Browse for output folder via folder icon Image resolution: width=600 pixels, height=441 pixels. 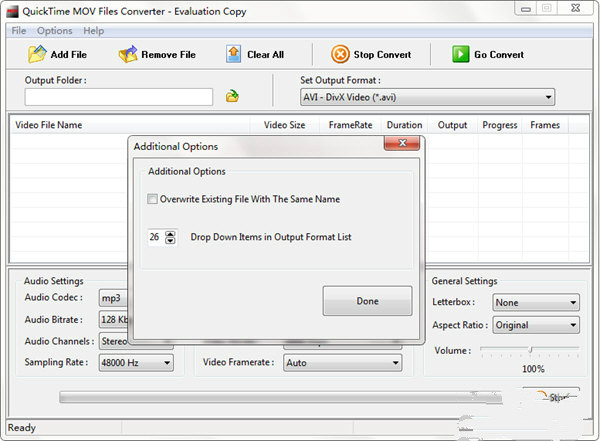[232, 96]
